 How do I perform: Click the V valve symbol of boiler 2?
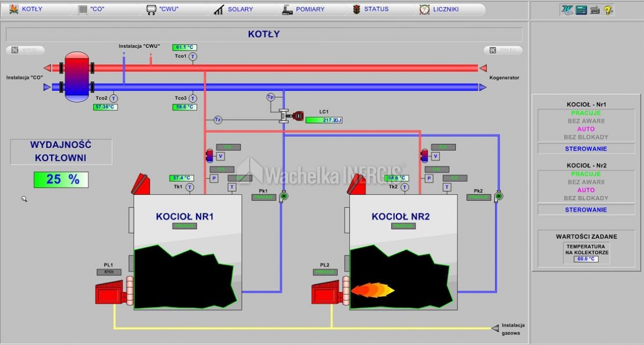pyautogui.click(x=435, y=156)
